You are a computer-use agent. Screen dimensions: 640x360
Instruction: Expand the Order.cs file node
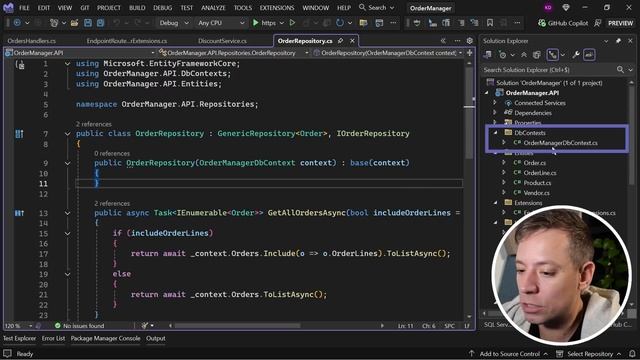(x=504, y=162)
